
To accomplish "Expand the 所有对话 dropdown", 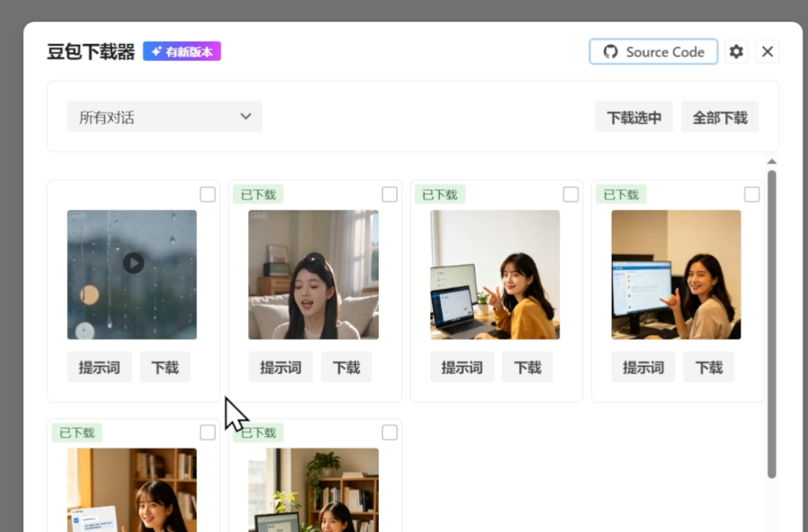I will click(x=164, y=117).
